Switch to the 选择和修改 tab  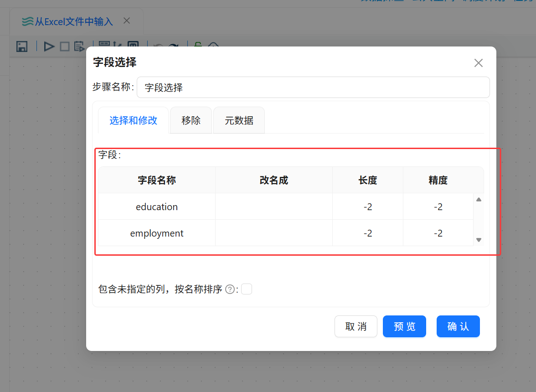pyautogui.click(x=133, y=120)
